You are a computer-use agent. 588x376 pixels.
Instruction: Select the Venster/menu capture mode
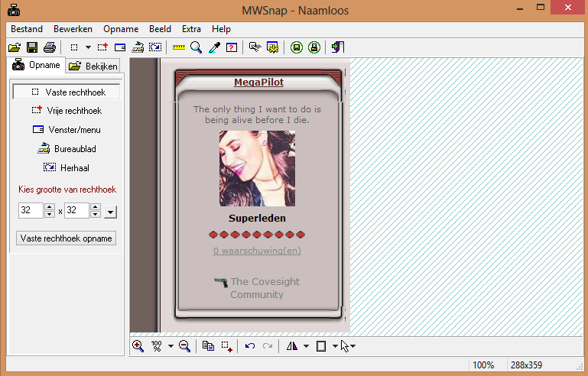pos(67,130)
